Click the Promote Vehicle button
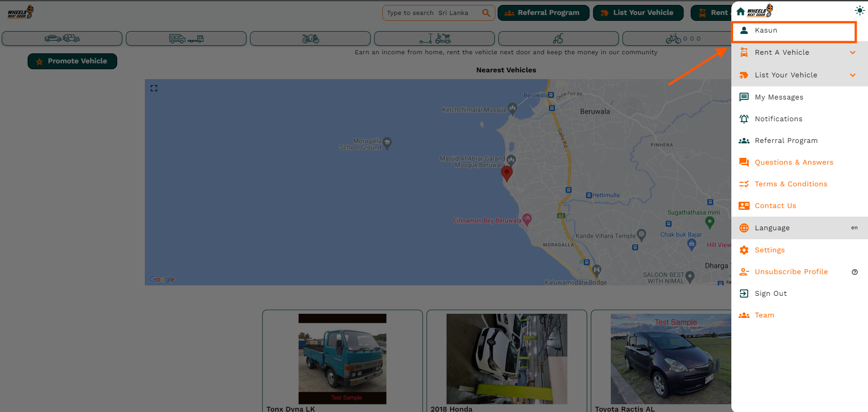Viewport: 868px width, 412px height. [x=72, y=61]
